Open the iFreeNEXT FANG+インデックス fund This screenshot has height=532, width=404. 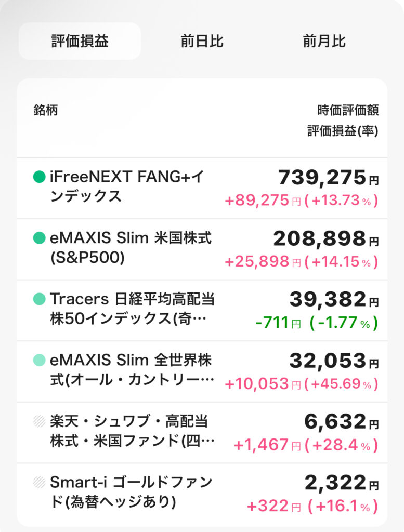click(x=202, y=188)
